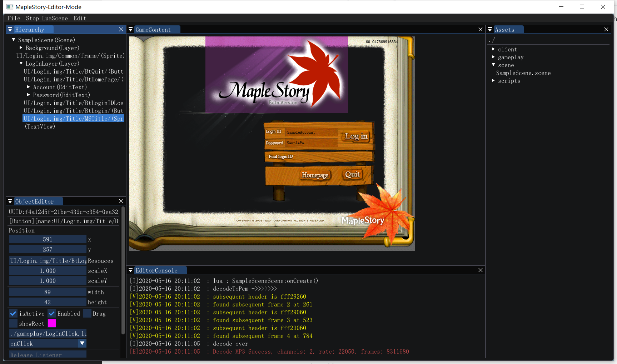Collapse the SampleScene(Scene) tree node
The width and height of the screenshot is (617, 364).
[14, 40]
